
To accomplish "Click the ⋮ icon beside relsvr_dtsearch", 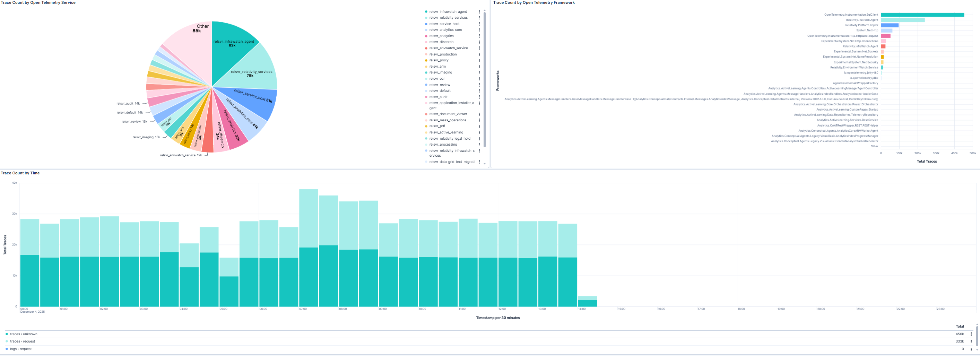I will point(479,42).
